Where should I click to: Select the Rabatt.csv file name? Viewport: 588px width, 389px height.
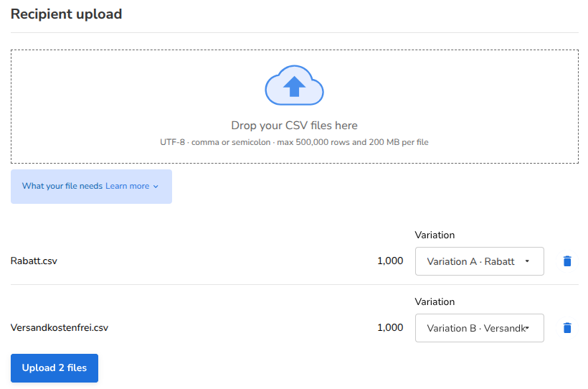click(x=34, y=261)
